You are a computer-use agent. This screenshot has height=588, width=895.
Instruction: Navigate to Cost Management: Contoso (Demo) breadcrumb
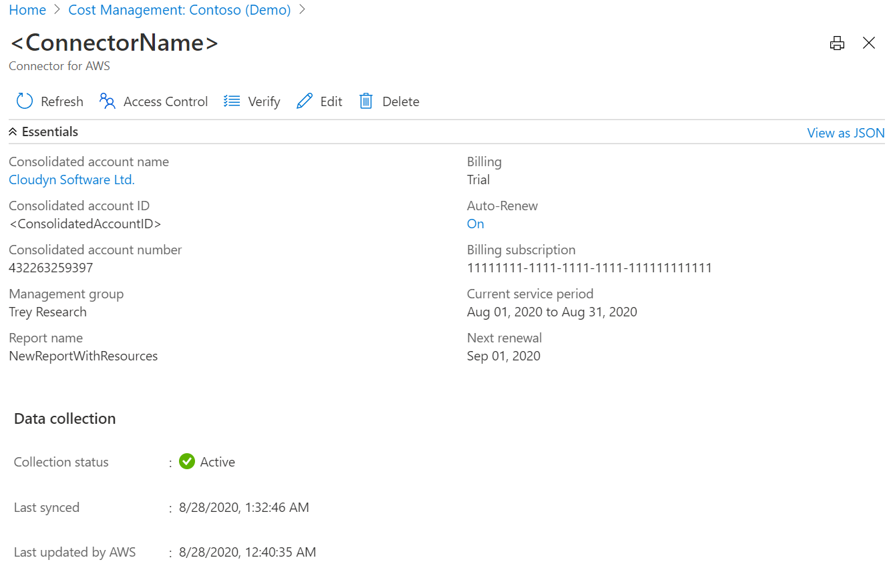[180, 10]
